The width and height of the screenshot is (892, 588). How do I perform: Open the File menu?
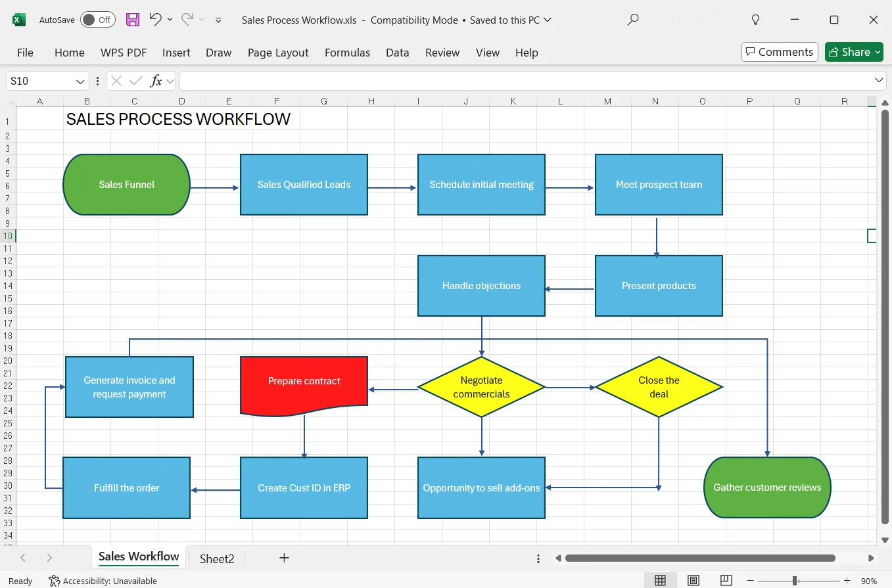click(25, 53)
